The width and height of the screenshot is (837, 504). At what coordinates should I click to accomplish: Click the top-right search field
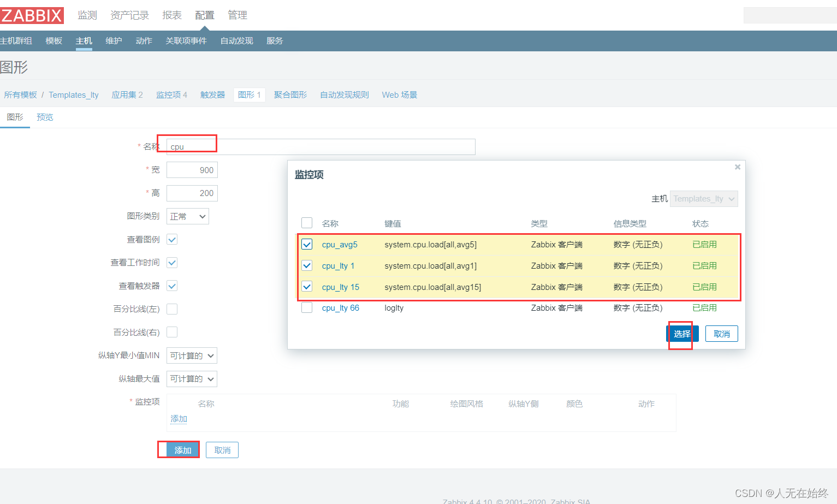click(x=790, y=15)
